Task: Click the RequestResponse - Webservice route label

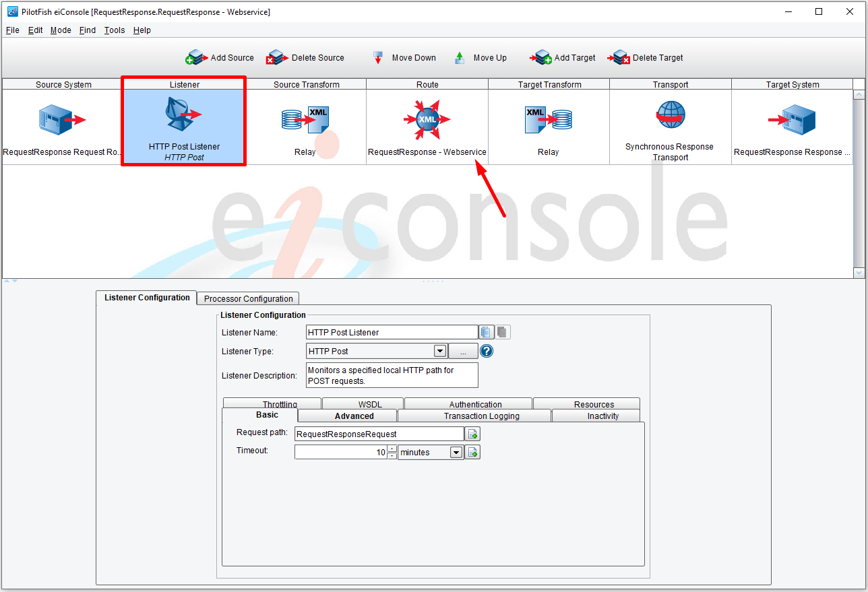Action: (x=427, y=152)
